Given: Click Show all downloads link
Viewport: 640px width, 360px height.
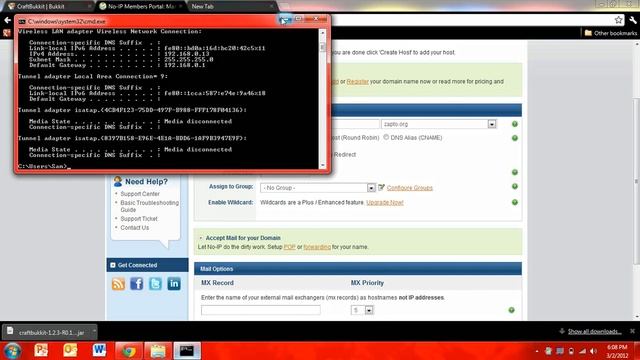Looking at the screenshot, I should click(x=594, y=331).
